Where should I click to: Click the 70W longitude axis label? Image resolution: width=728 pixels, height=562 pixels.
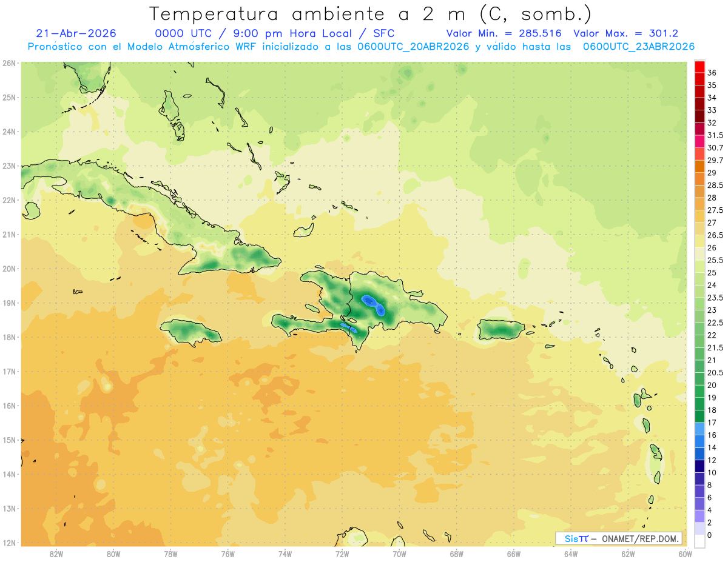coord(399,554)
